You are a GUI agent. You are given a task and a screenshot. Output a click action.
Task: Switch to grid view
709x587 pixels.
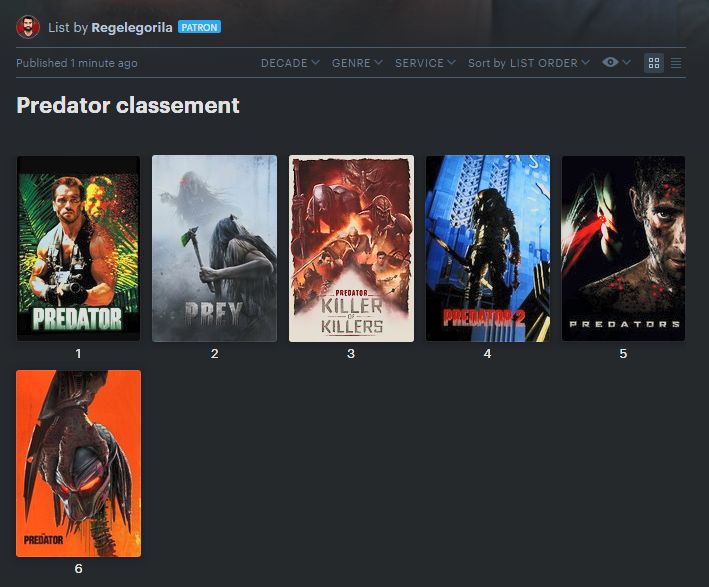tap(653, 63)
